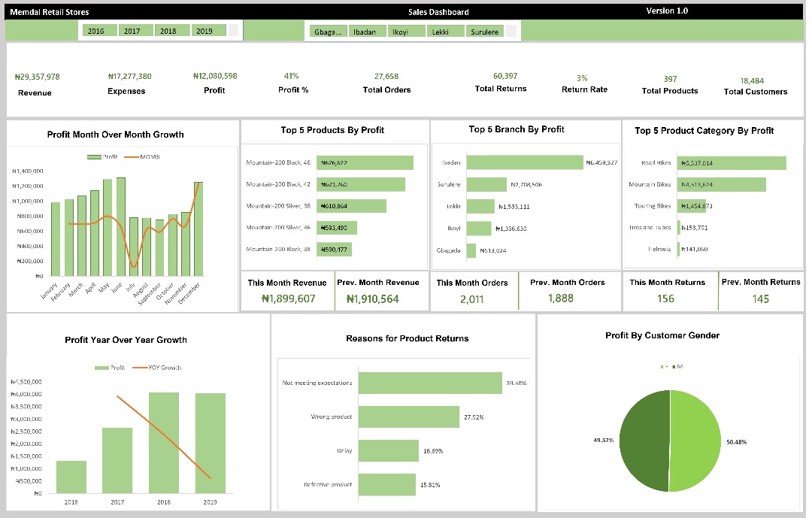The height and width of the screenshot is (518, 812).
Task: Filter by Ibadan branch slicer
Action: [368, 32]
